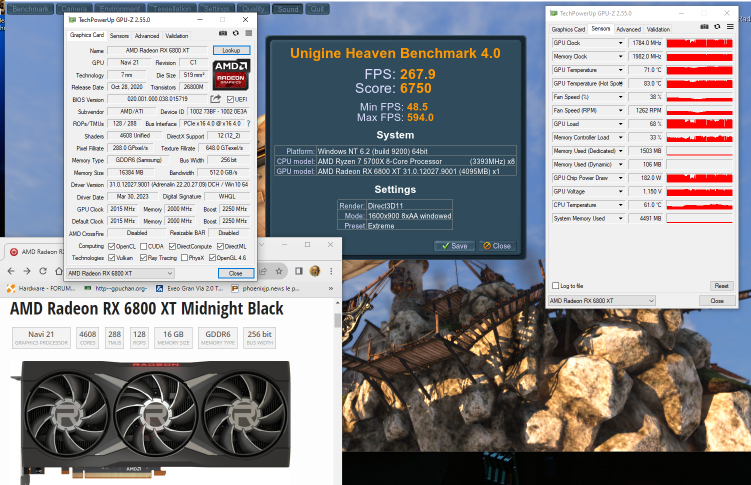Switch to Validation tab in Sensors window

point(658,29)
